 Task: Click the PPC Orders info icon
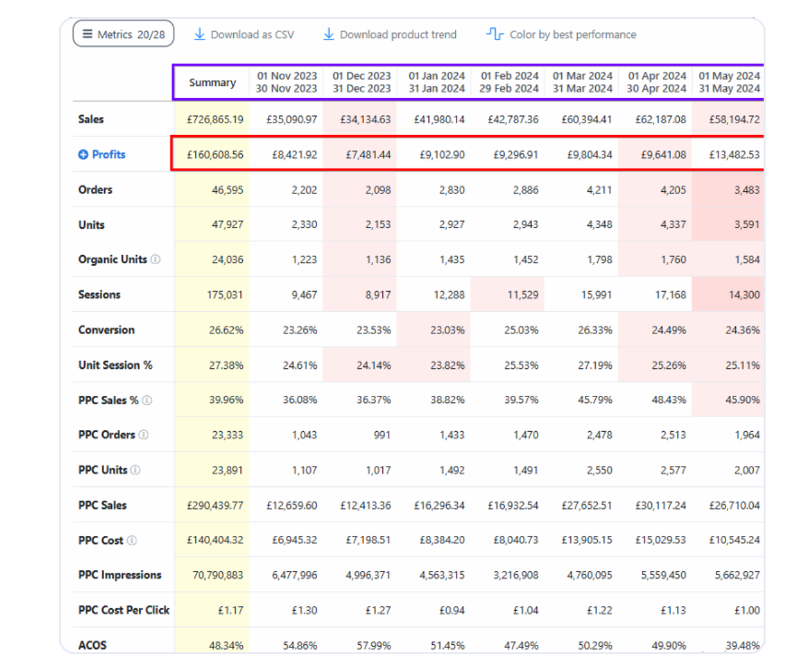[144, 435]
